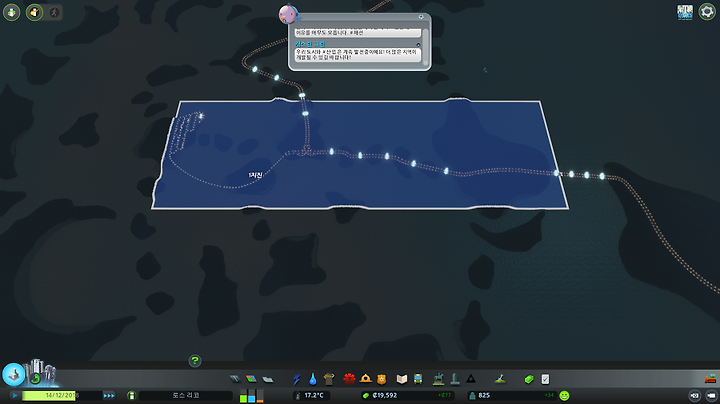Image resolution: width=720 pixels, height=404 pixels.
Task: Click the 825 population counter
Action: click(x=484, y=395)
